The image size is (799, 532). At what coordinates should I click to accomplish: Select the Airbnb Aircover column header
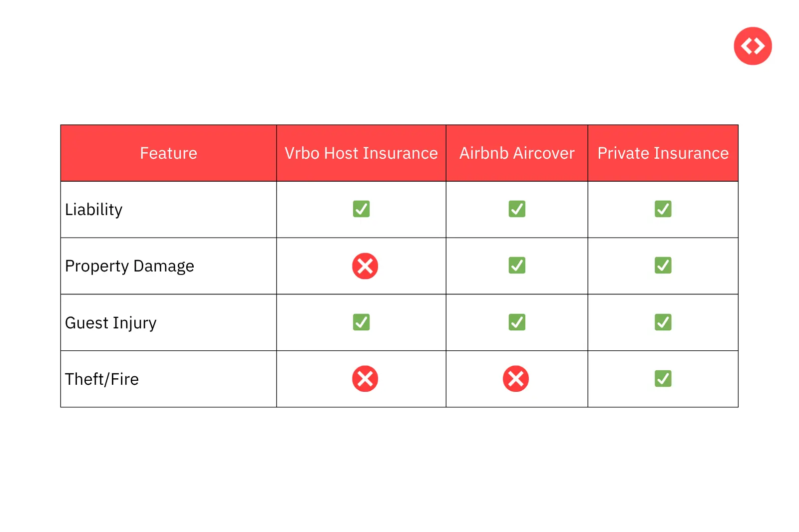pos(517,153)
